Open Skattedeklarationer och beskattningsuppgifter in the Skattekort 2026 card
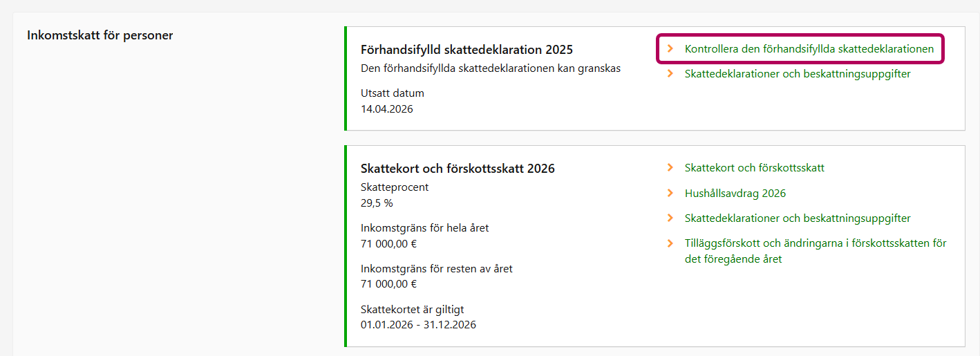 (x=798, y=218)
